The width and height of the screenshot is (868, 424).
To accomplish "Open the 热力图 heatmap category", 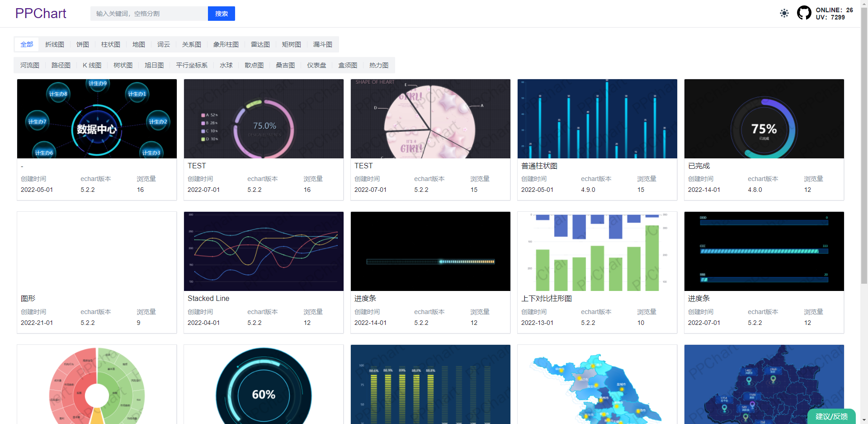I will click(379, 65).
